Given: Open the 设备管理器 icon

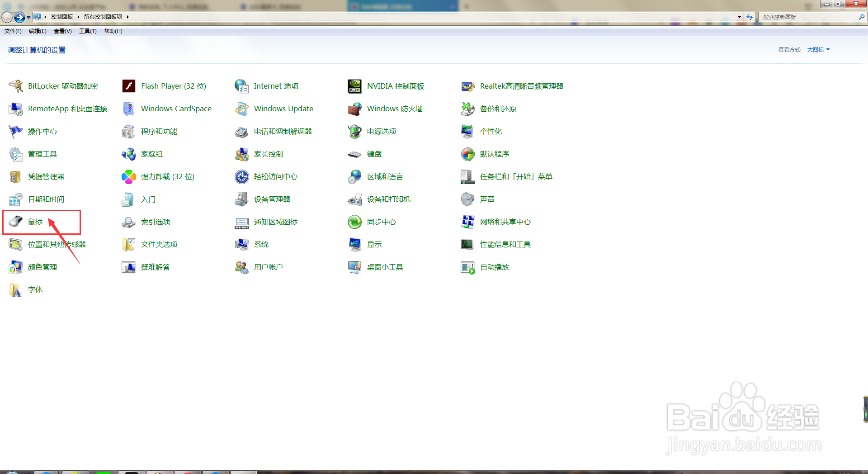Looking at the screenshot, I should 242,199.
